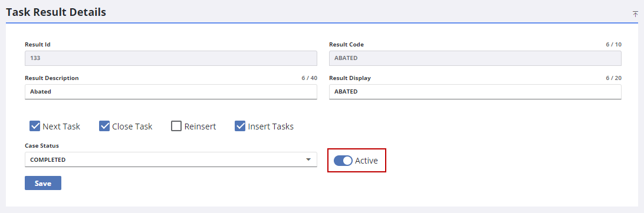Viewport: 644px width, 213px height.
Task: Edit the Result Display field
Action: 475,92
